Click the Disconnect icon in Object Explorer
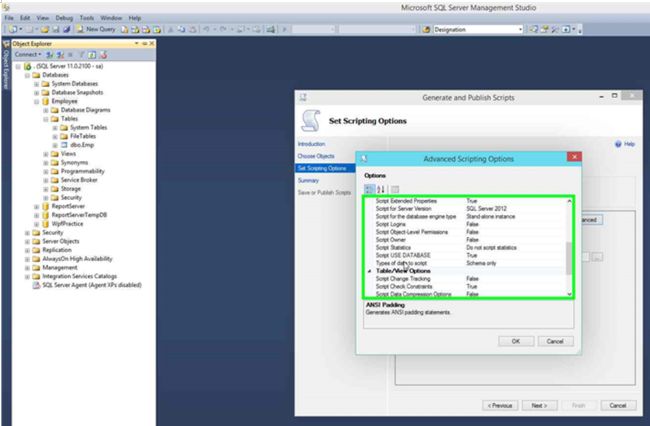650x426 pixels. pos(61,55)
